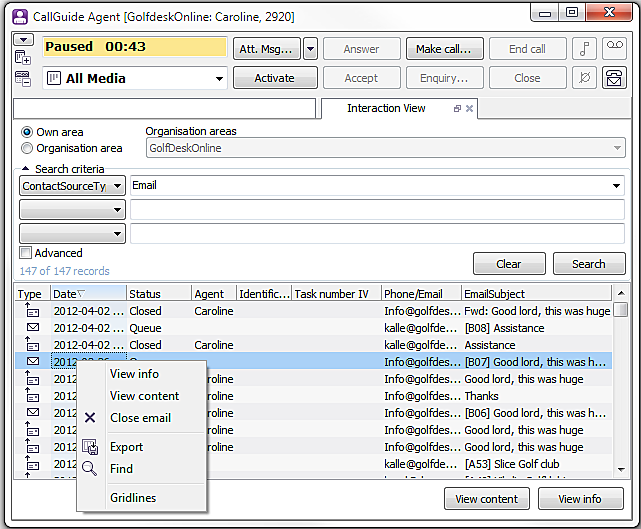Image resolution: width=641 pixels, height=529 pixels.
Task: Click the Export disk icon in context menu
Action: tap(90, 447)
